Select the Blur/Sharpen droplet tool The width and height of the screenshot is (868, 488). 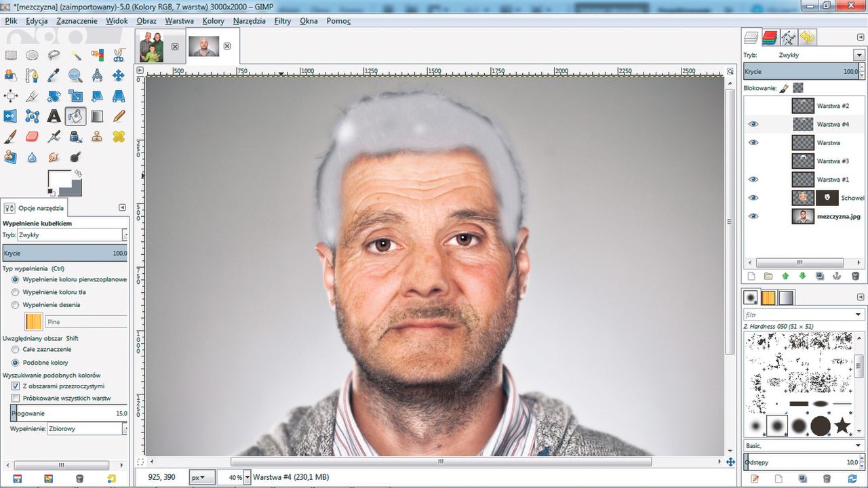tap(32, 157)
